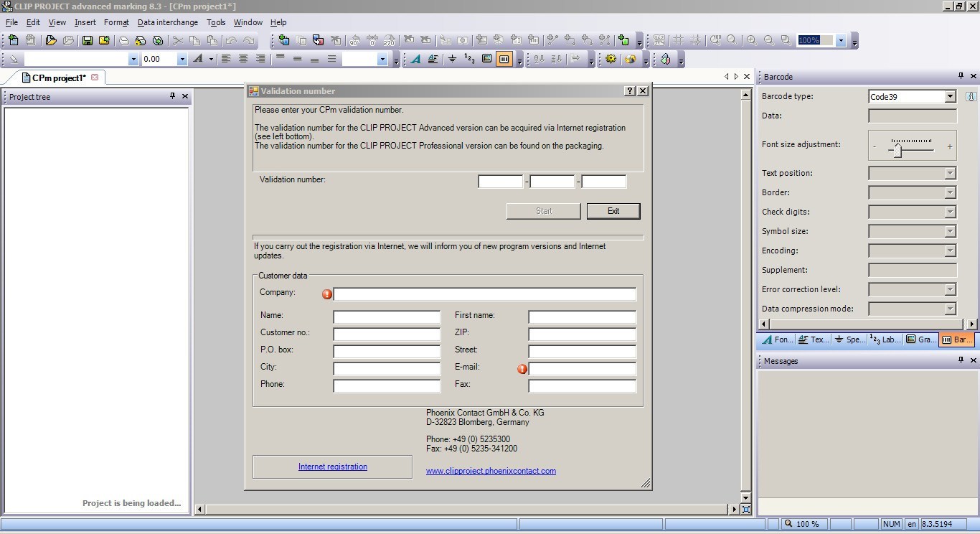Open the Check digits dropdown
Viewport: 980px width, 534px height.
pyautogui.click(x=950, y=212)
